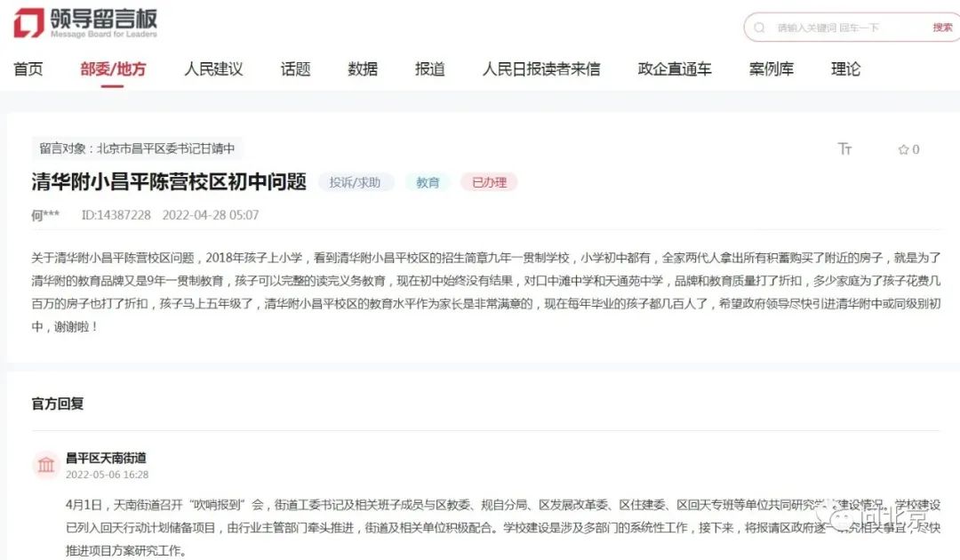This screenshot has height=560, width=960.
Task: Click the reply timestamp 2022-05-06 16:28
Action: pyautogui.click(x=108, y=475)
